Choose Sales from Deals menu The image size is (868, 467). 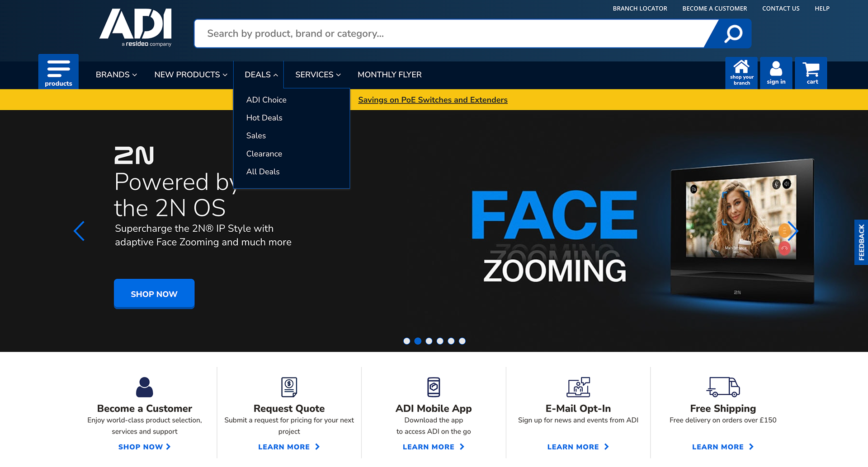click(256, 136)
